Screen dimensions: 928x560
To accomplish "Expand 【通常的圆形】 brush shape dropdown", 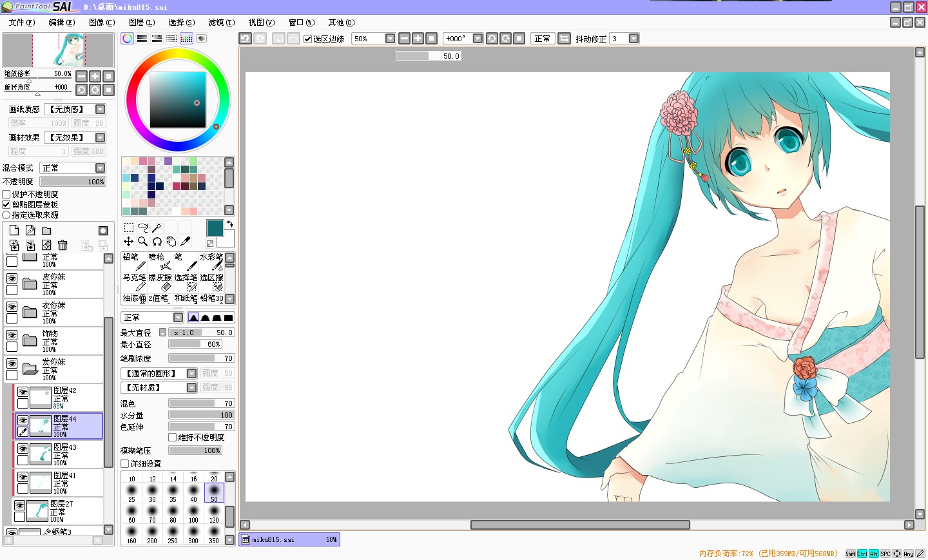I will tap(159, 373).
